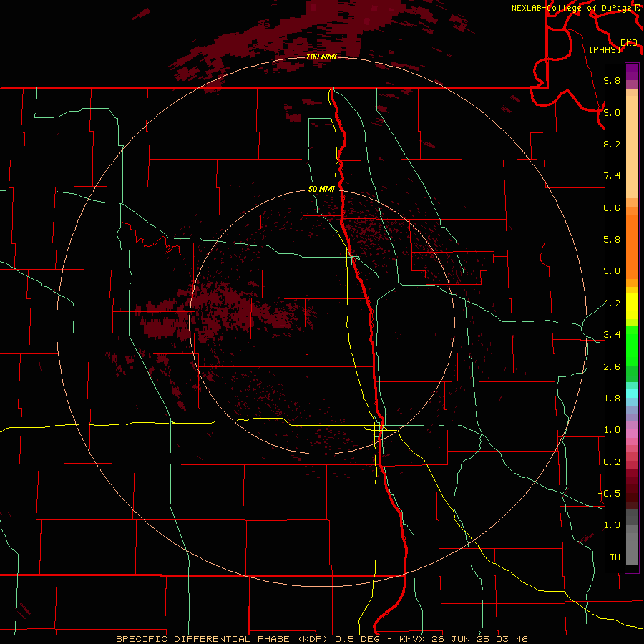644x644 pixels.
Task: Click the "100 NMI" range ring label
Action: (x=321, y=57)
